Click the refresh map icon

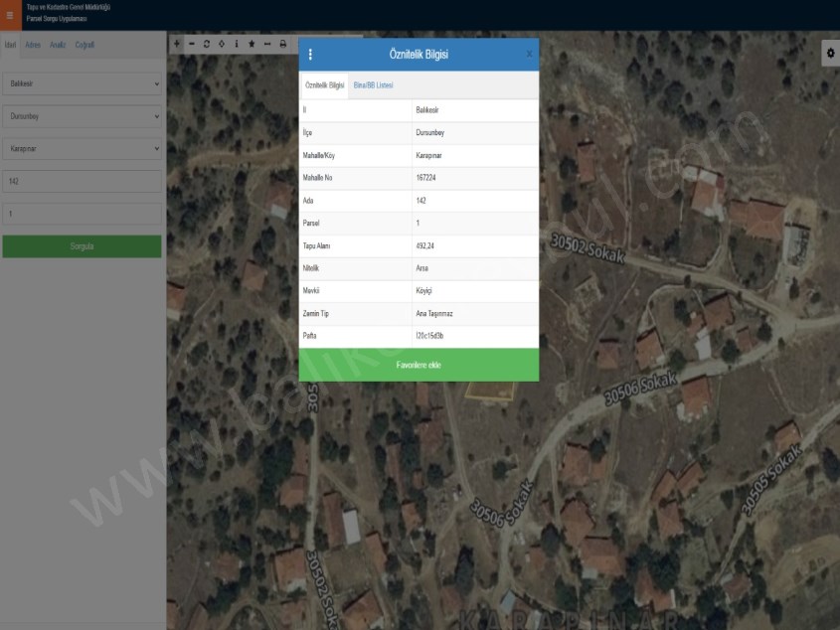[206, 44]
